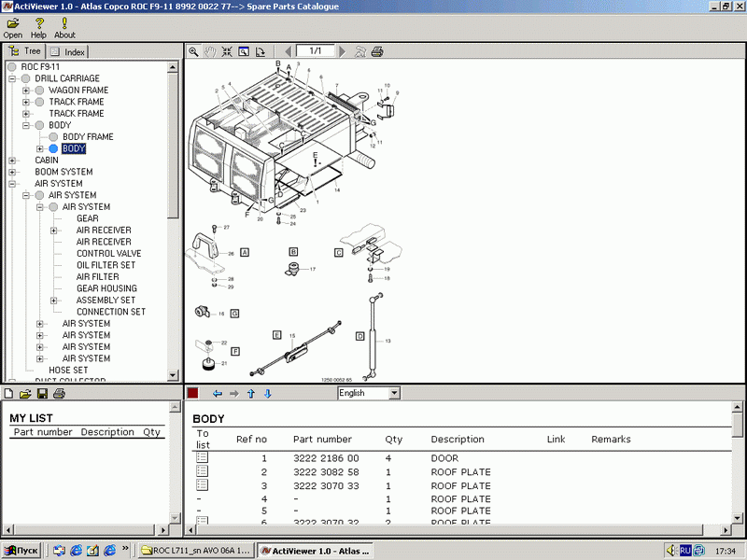Create a new list with blank page icon
Image resolution: width=747 pixels, height=560 pixels.
click(x=9, y=394)
